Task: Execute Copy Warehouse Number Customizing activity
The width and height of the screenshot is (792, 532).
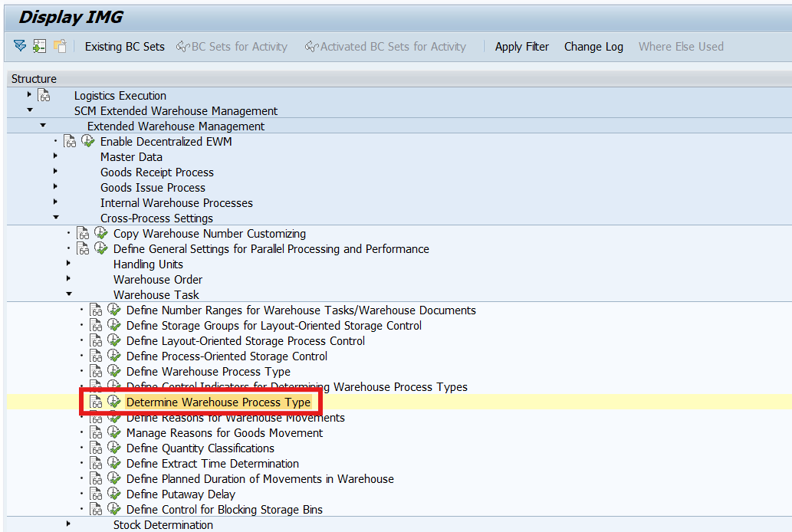Action: [x=101, y=233]
